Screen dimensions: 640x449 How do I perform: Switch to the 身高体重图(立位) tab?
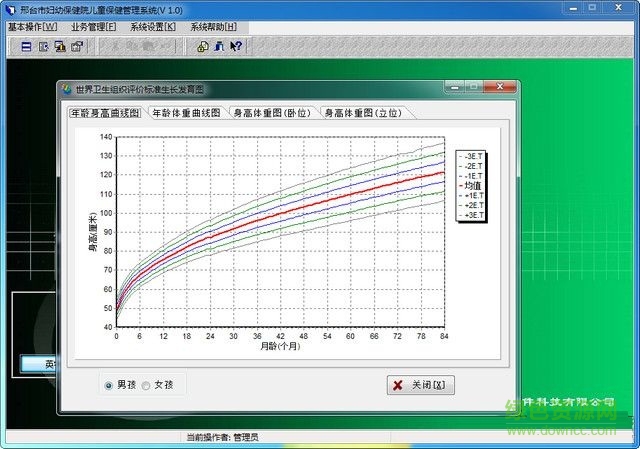click(x=363, y=113)
